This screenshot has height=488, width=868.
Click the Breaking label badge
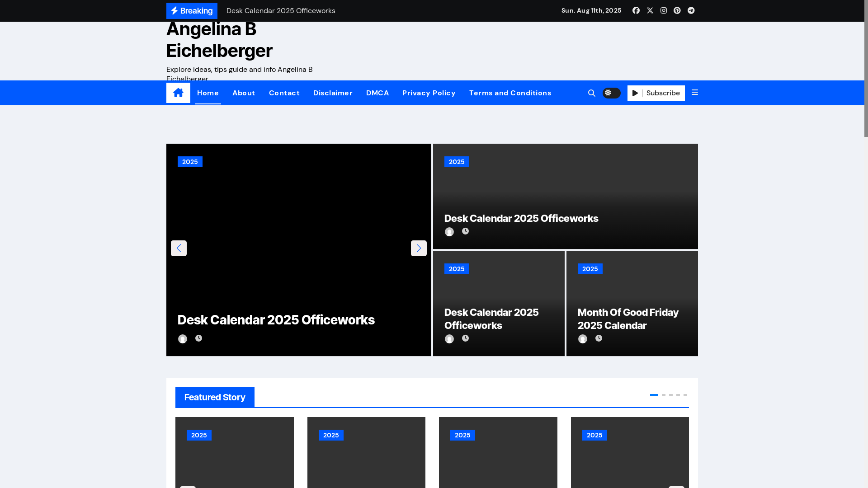(x=192, y=11)
